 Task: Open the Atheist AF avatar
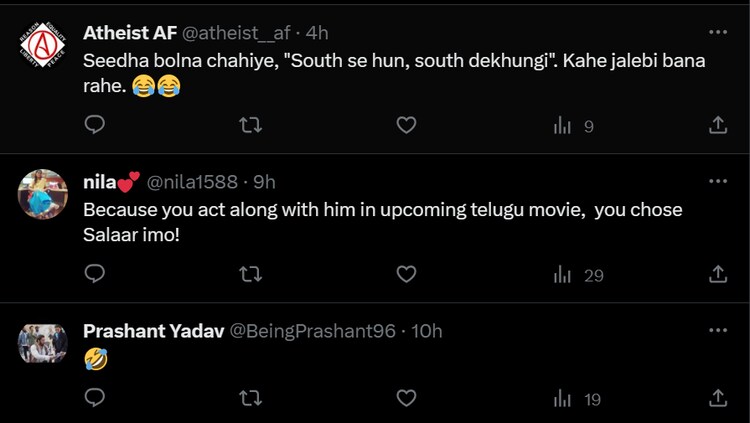(x=43, y=45)
